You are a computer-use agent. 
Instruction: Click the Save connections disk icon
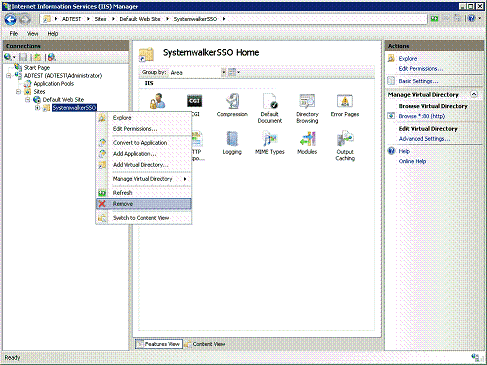(23, 57)
